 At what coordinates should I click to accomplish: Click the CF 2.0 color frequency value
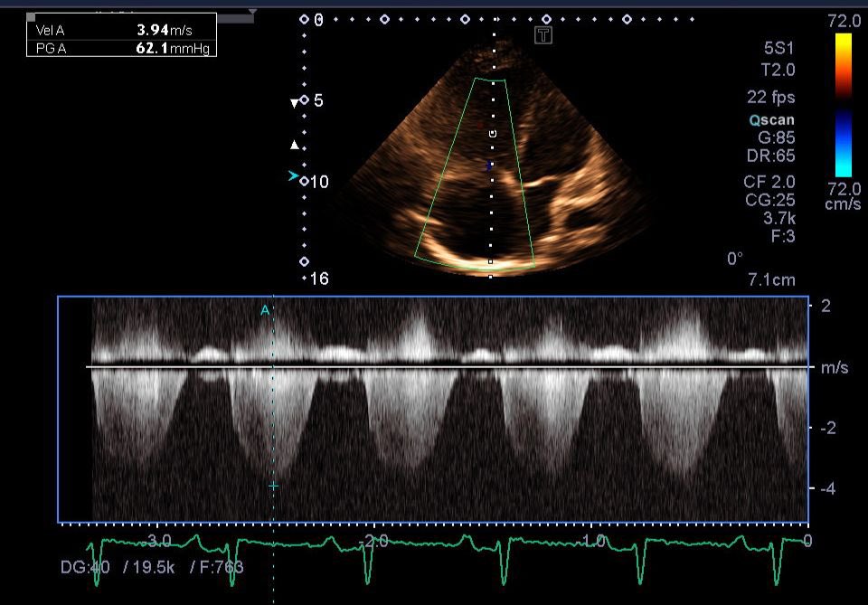769,182
